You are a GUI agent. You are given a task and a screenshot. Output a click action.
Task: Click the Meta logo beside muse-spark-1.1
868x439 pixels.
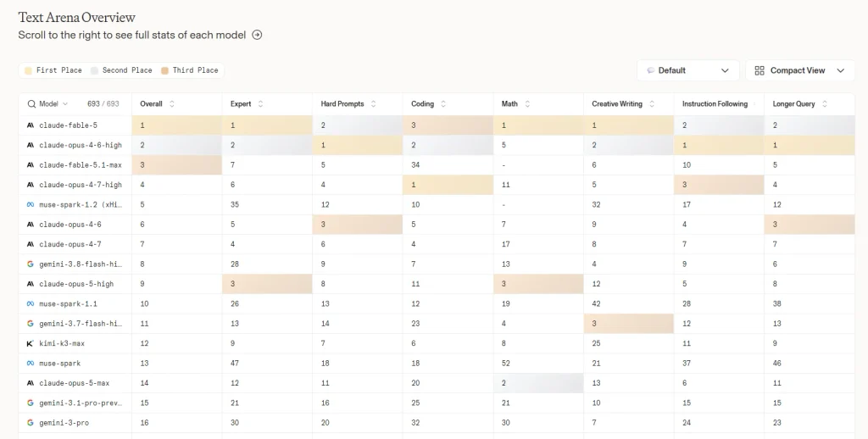click(31, 304)
